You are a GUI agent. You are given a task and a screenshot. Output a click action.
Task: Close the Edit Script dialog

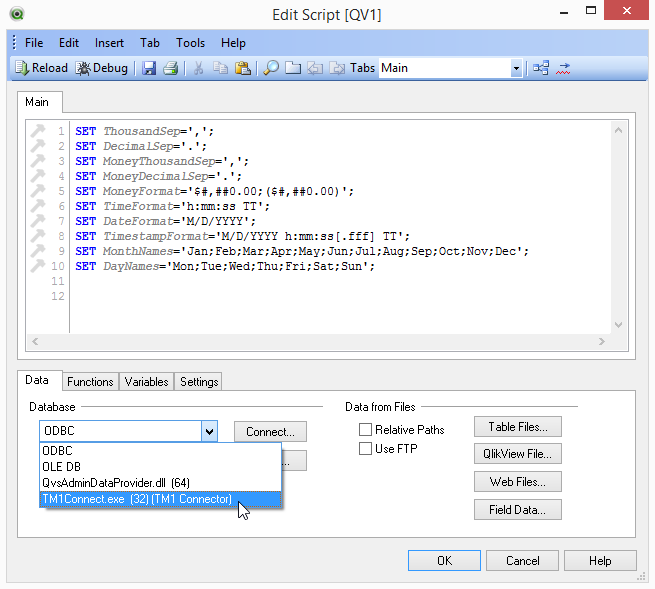click(627, 10)
